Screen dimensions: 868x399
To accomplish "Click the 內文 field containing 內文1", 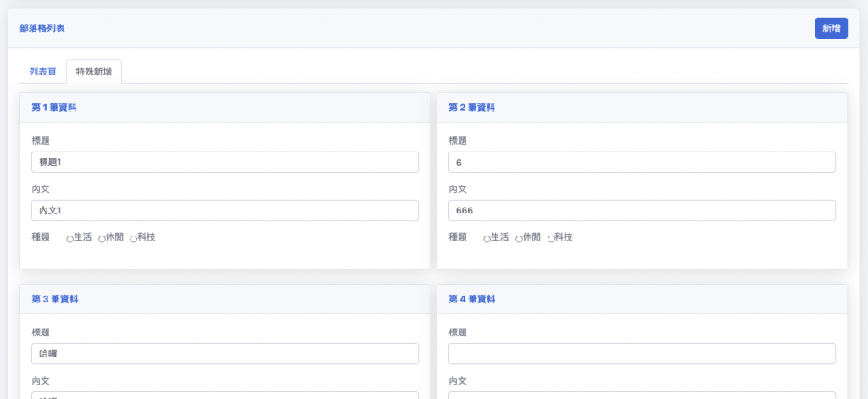I will [225, 210].
